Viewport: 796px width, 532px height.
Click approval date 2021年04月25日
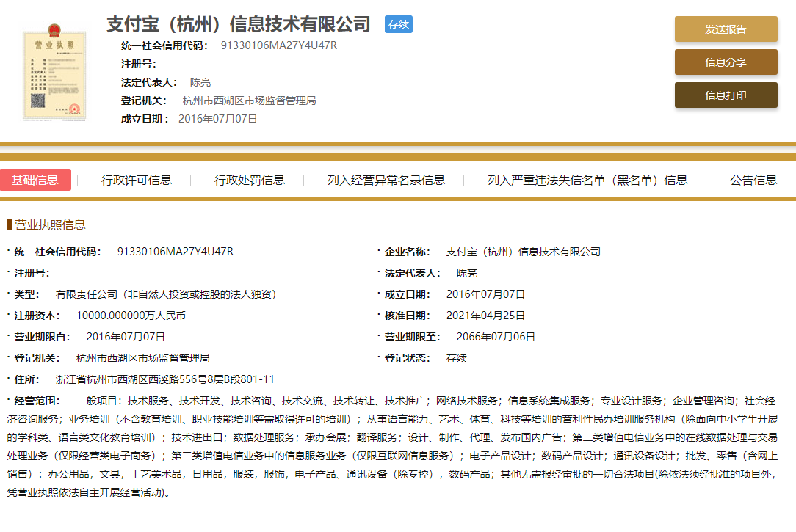click(485, 316)
